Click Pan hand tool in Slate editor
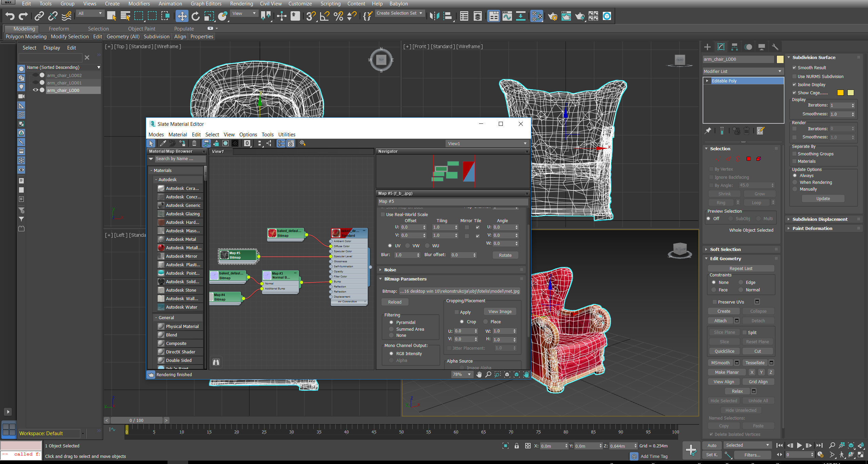This screenshot has height=464, width=868. coord(479,374)
